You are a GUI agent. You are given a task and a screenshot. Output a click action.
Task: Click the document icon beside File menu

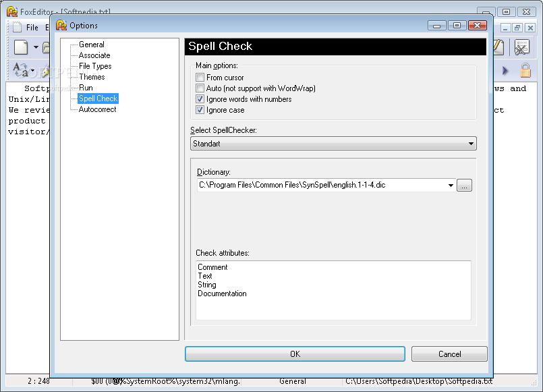(x=17, y=27)
